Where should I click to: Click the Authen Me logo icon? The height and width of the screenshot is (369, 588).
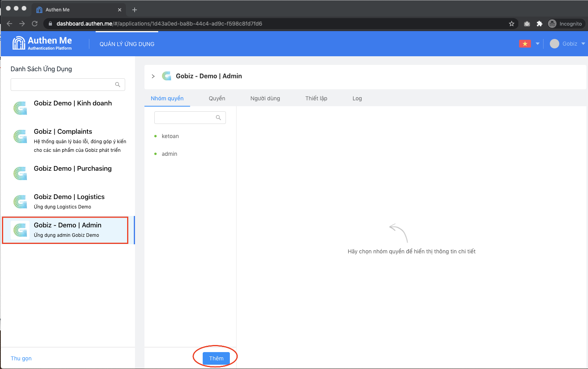[x=19, y=43]
